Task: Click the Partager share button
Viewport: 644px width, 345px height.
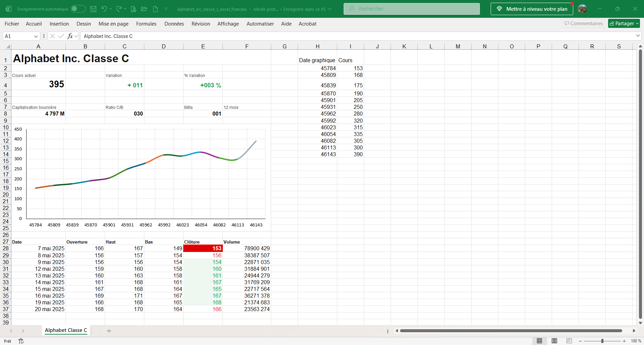Action: pyautogui.click(x=624, y=24)
